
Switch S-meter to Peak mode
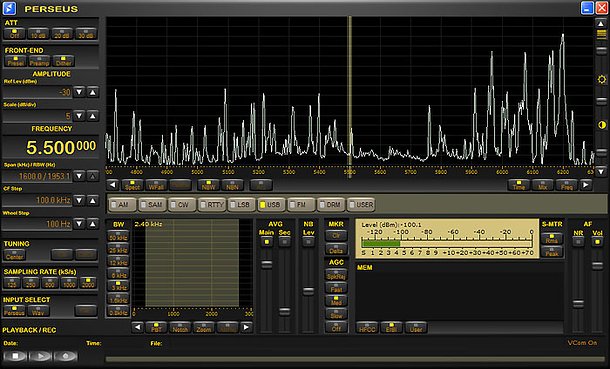[x=552, y=252]
